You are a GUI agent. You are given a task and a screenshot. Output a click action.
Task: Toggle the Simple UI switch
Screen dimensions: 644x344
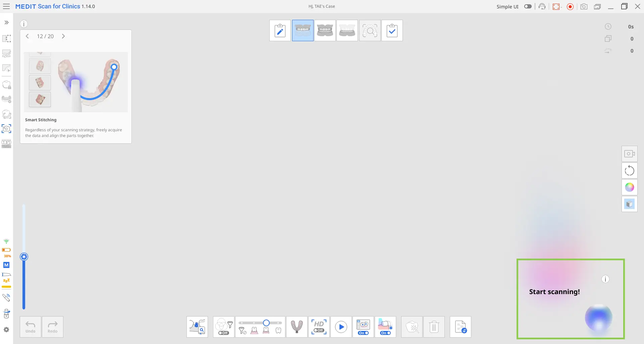[528, 6]
